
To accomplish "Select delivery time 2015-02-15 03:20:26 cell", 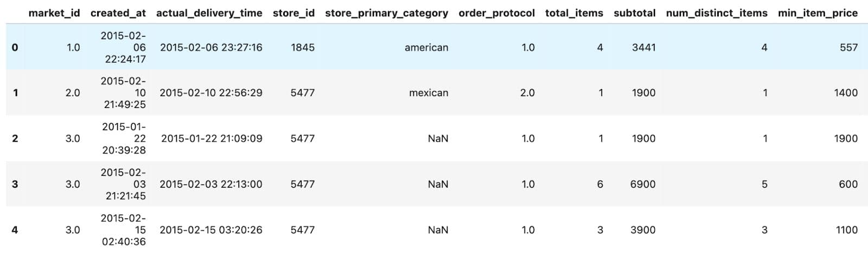I will tap(210, 230).
